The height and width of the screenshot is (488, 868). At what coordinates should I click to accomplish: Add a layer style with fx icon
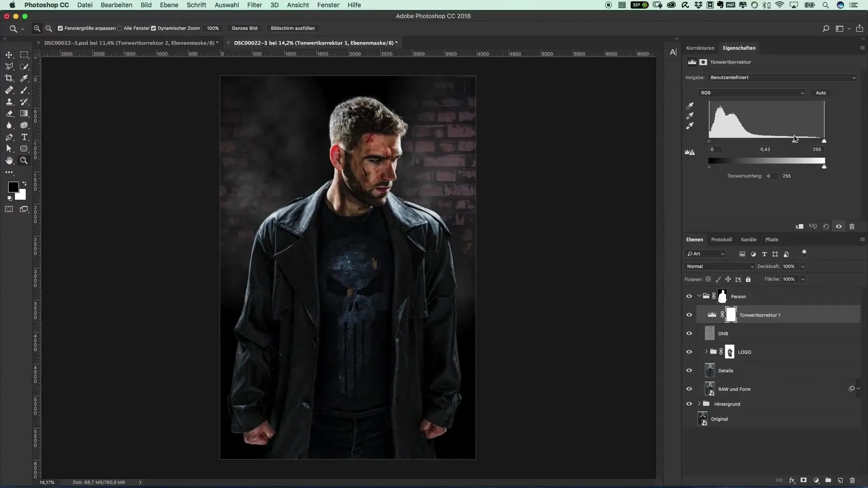point(792,480)
